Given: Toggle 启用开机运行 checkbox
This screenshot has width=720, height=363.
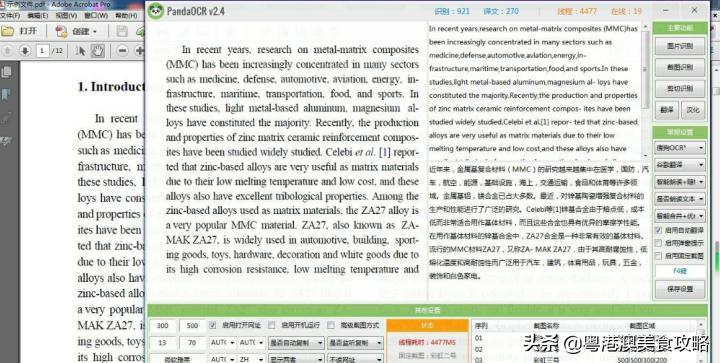Looking at the screenshot, I should 271,325.
